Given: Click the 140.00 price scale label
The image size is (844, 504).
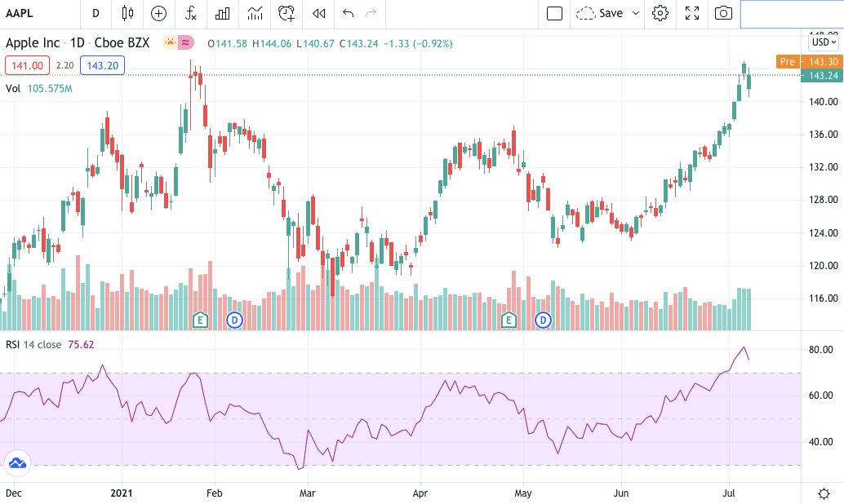Looking at the screenshot, I should (824, 102).
